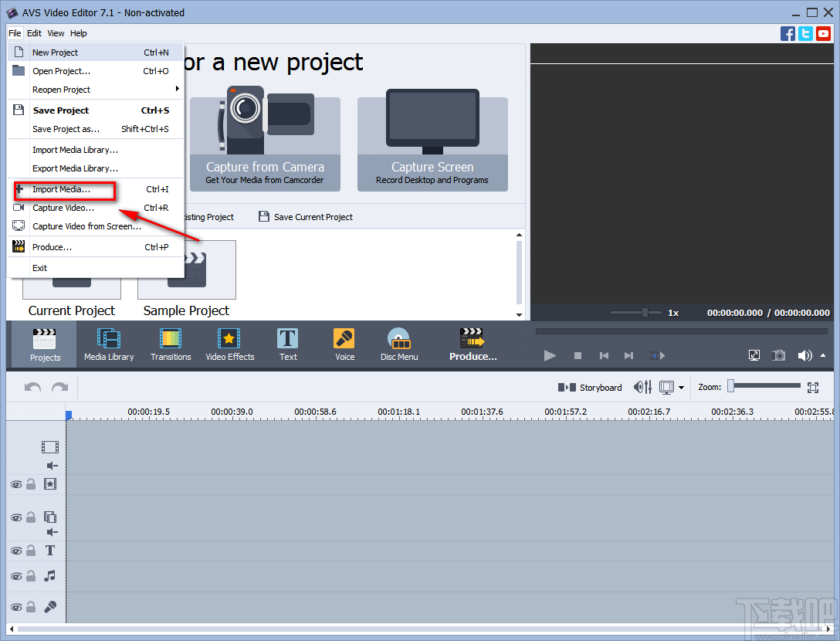The image size is (840, 641).
Task: Expand the volume slider arrow
Action: 823,355
